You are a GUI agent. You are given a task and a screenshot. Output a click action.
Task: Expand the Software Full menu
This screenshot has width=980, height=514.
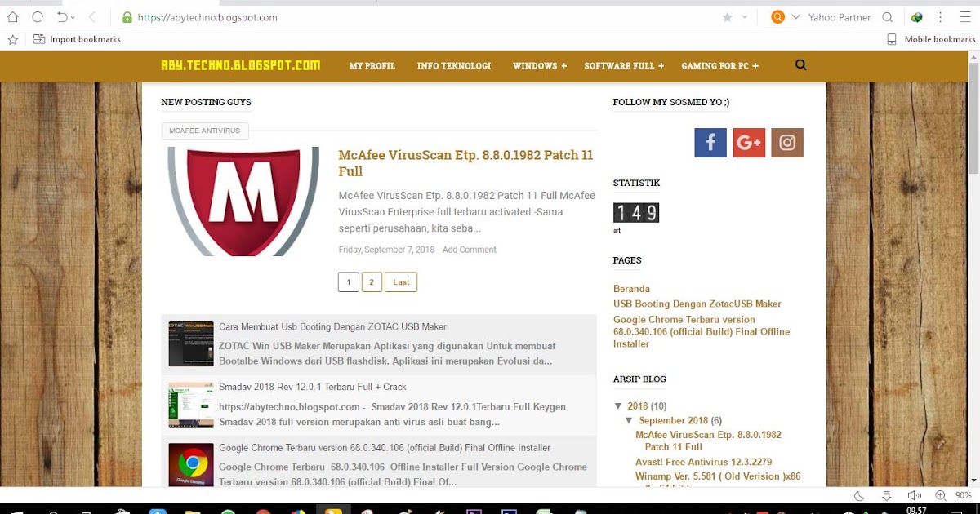click(624, 66)
